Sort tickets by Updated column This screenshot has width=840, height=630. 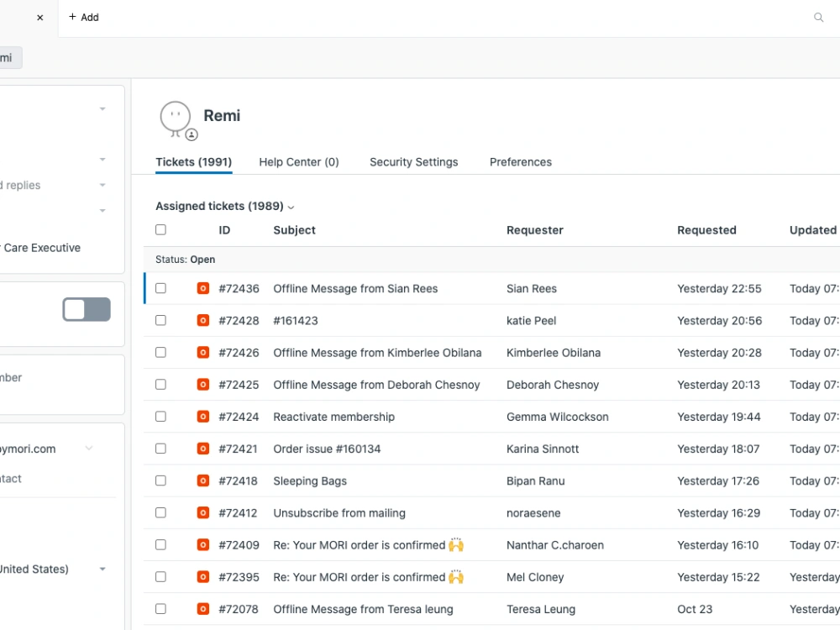(812, 230)
